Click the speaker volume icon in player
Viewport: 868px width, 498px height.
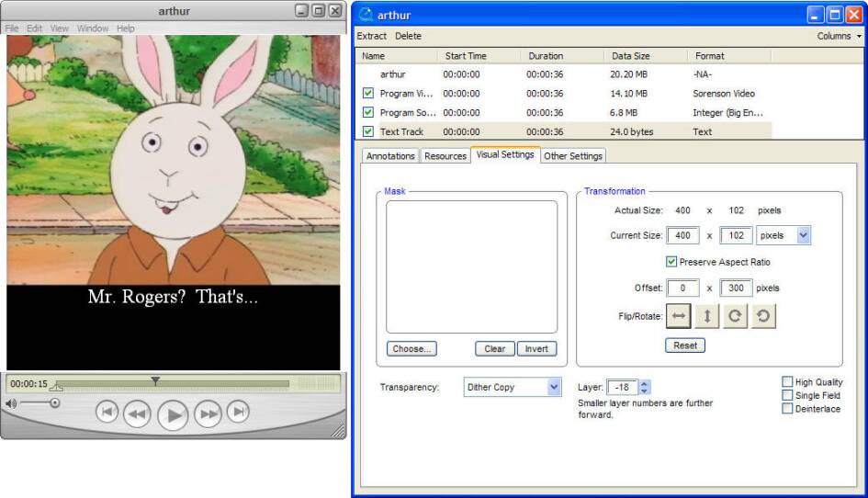pyautogui.click(x=11, y=403)
